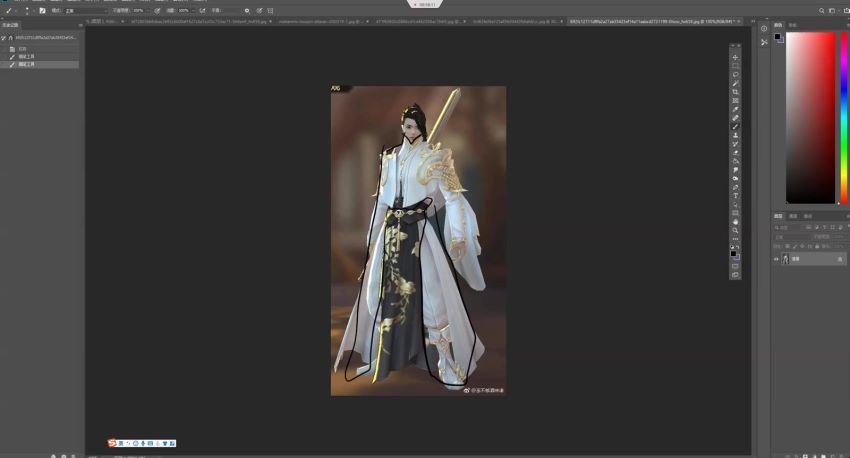
Task: Click the flow percentage field
Action: 185,10
